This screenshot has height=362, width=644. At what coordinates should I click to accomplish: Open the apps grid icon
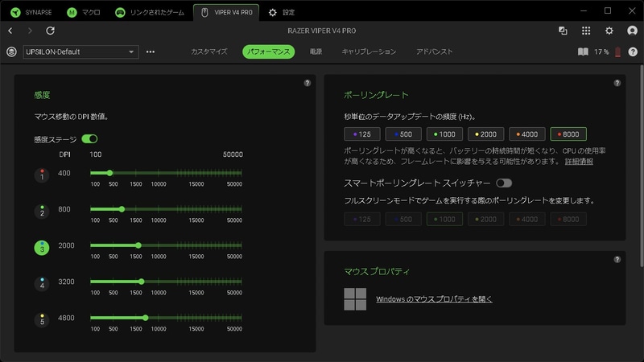coord(586,31)
